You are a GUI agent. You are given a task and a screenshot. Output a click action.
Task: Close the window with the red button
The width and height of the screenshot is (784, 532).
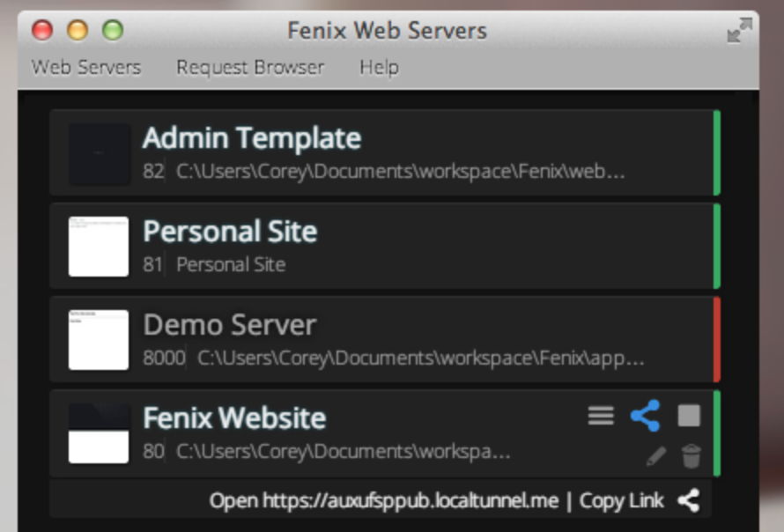pos(42,31)
